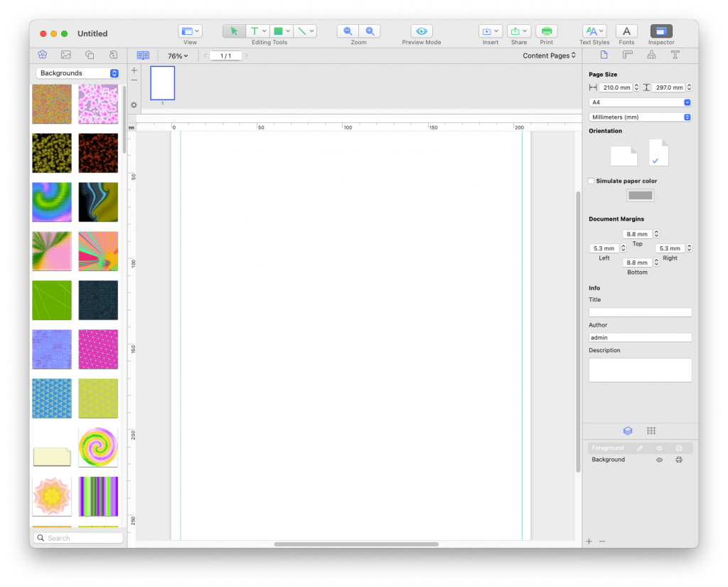Add a page with plus icon

(134, 70)
